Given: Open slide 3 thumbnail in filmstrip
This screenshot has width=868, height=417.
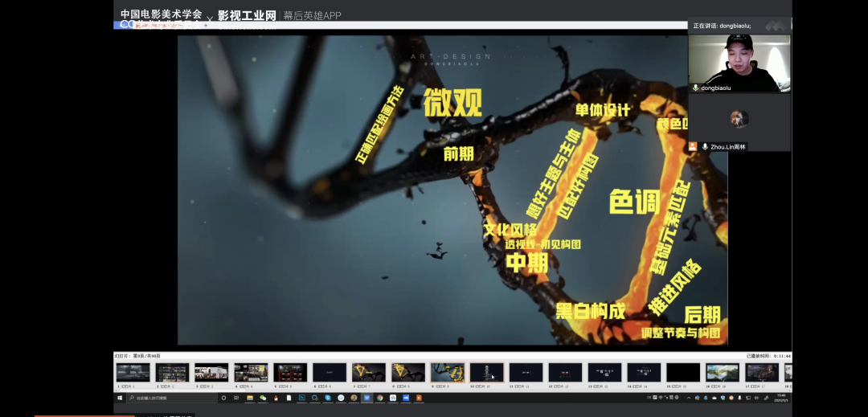Looking at the screenshot, I should coord(211,372).
